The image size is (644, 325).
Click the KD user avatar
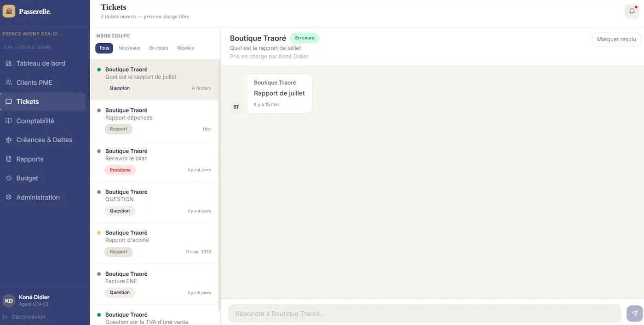[x=9, y=301]
